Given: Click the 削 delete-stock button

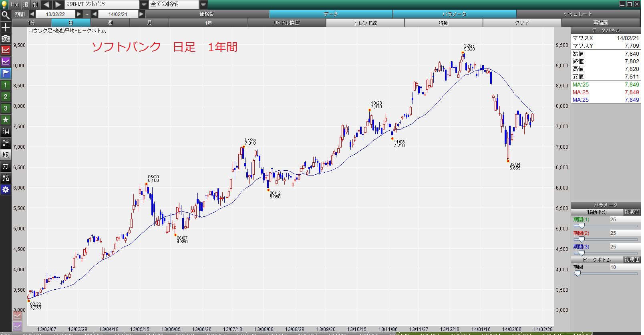Looking at the screenshot, I should 35,4.
